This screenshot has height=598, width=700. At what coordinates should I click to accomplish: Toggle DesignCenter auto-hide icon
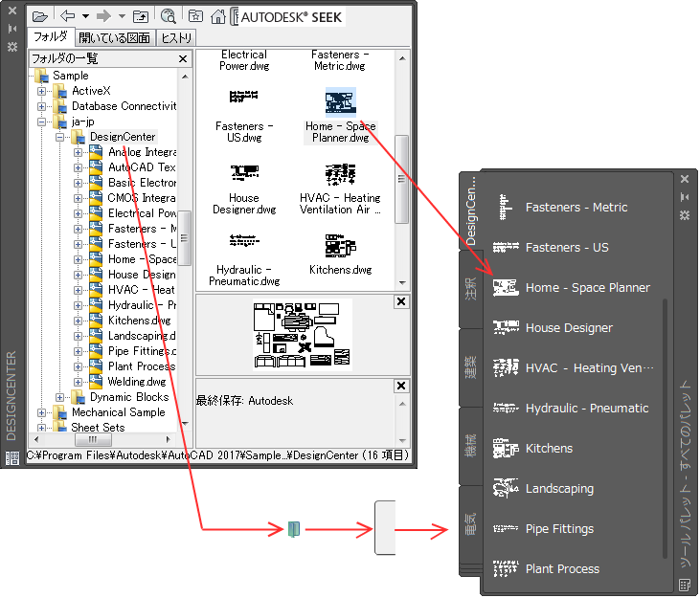(x=12, y=29)
